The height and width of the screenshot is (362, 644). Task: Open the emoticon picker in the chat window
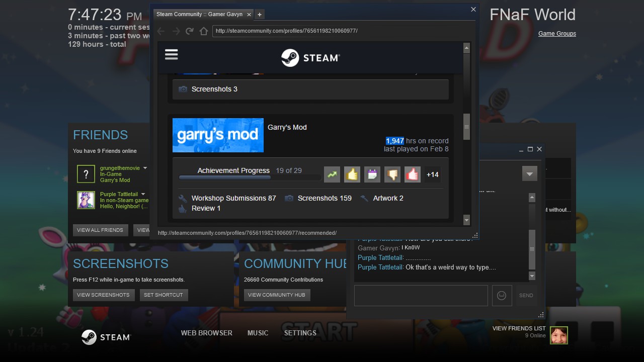click(502, 295)
